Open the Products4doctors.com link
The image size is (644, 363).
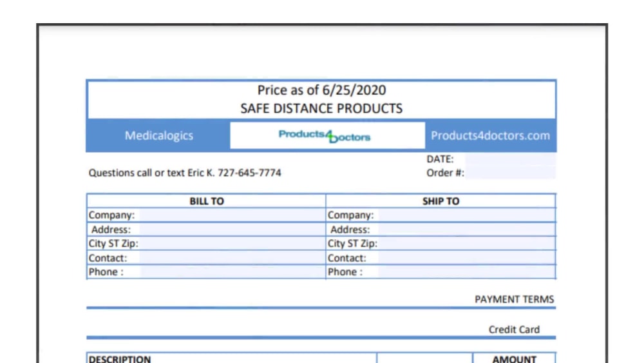pyautogui.click(x=490, y=135)
